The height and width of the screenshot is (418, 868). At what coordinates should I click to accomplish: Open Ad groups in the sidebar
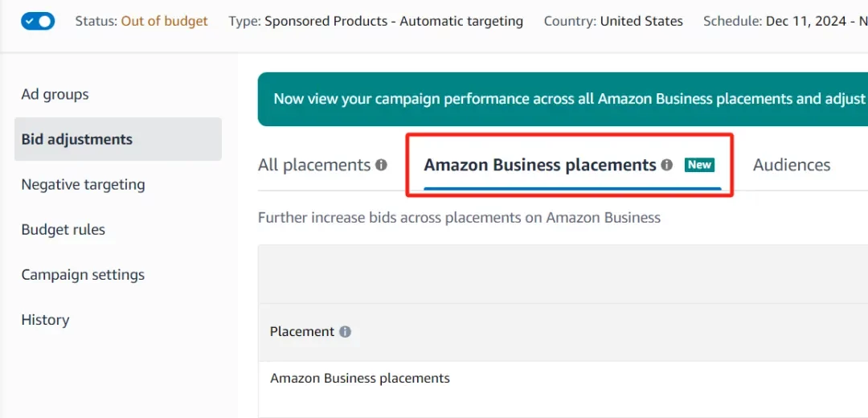[x=55, y=94]
